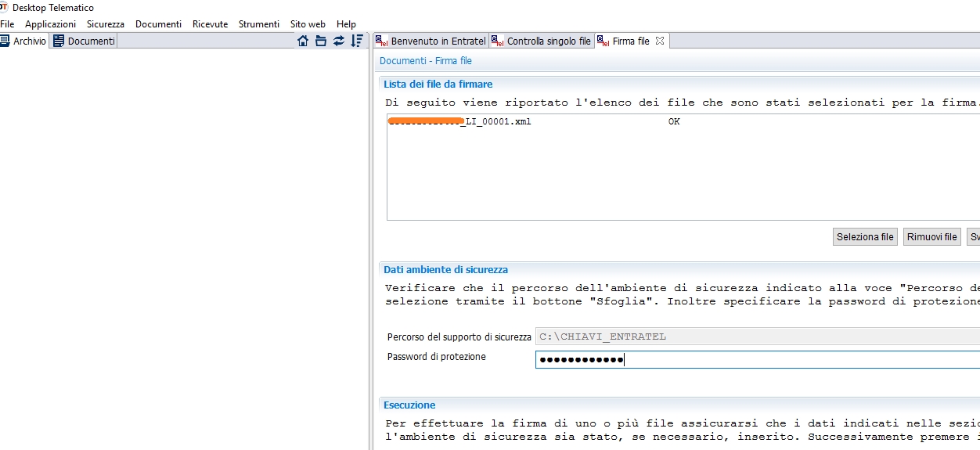Switch to the Archivio panel tab
Screen dimensions: 980x450
point(23,41)
